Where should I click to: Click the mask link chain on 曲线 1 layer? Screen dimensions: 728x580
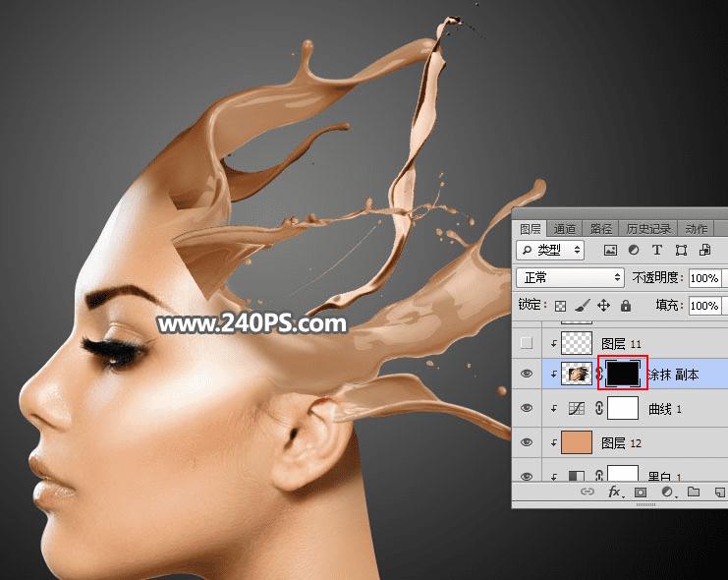599,409
